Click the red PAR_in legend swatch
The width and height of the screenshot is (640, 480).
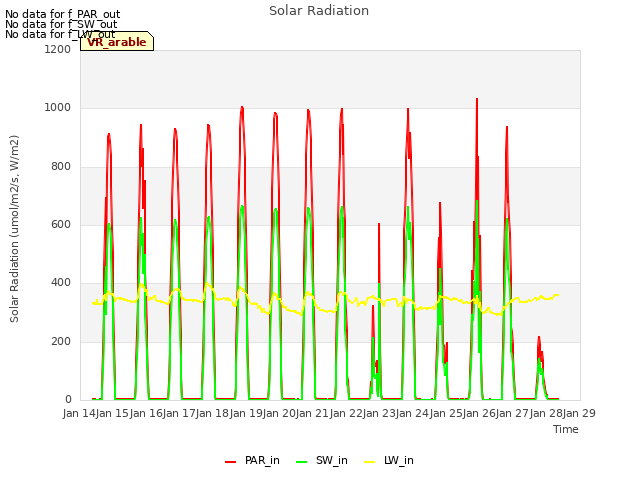point(231,462)
